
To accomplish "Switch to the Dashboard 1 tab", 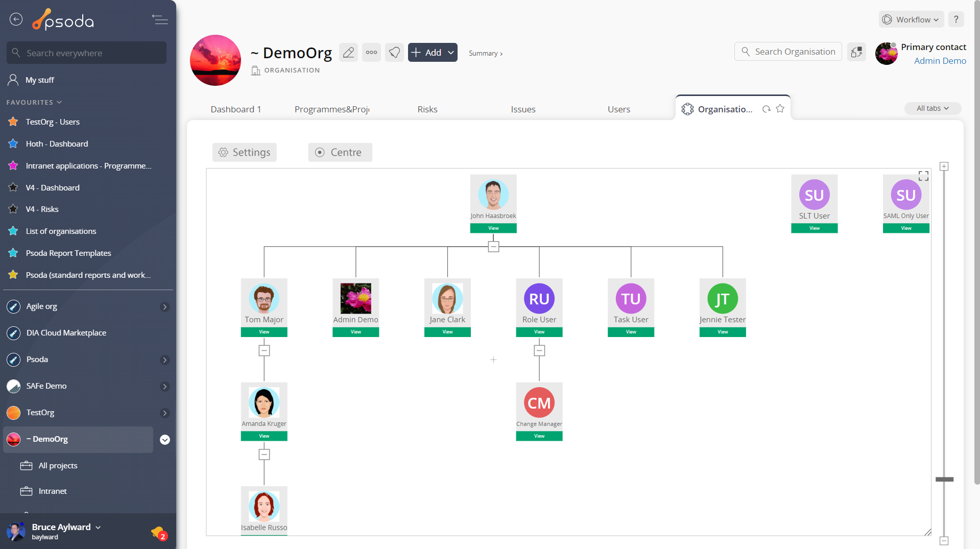I will [236, 109].
